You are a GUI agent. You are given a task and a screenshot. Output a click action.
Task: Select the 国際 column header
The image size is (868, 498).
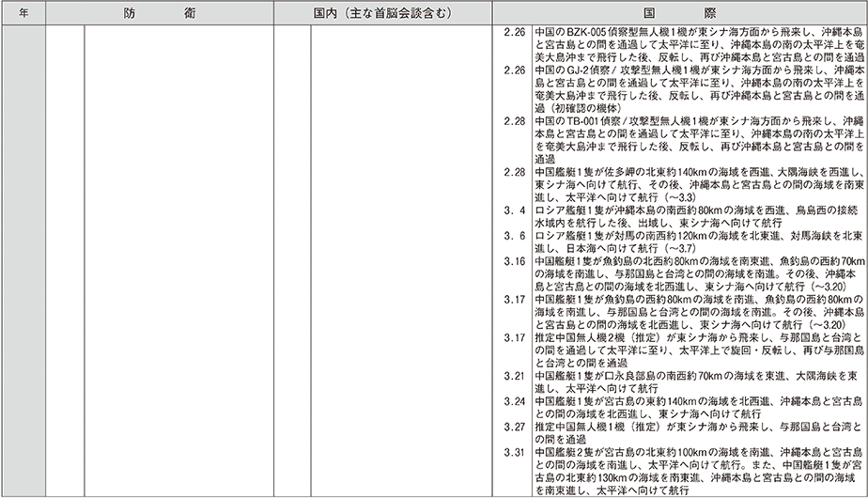click(677, 15)
